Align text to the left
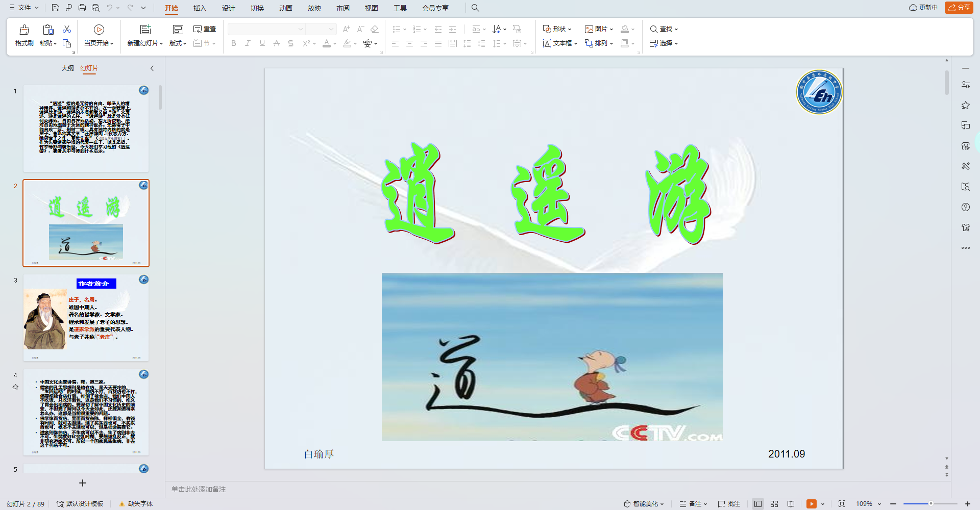Image resolution: width=980 pixels, height=510 pixels. click(395, 43)
